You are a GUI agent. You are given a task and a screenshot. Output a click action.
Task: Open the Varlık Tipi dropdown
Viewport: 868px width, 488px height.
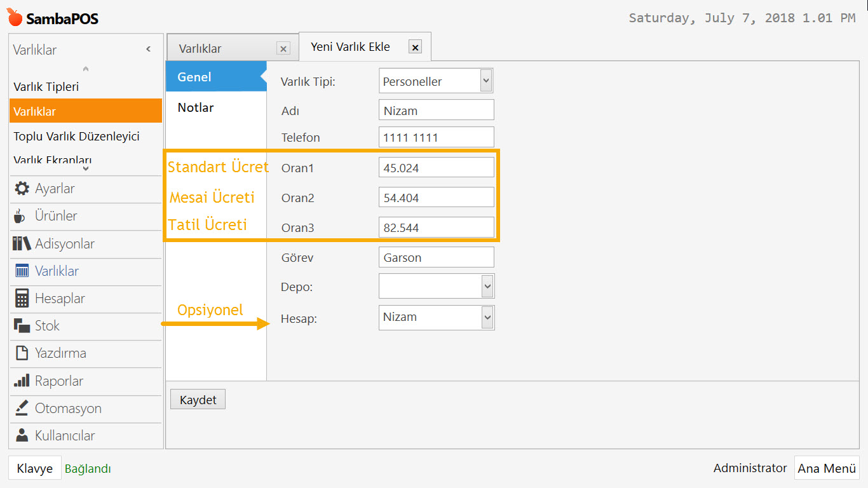pyautogui.click(x=485, y=80)
